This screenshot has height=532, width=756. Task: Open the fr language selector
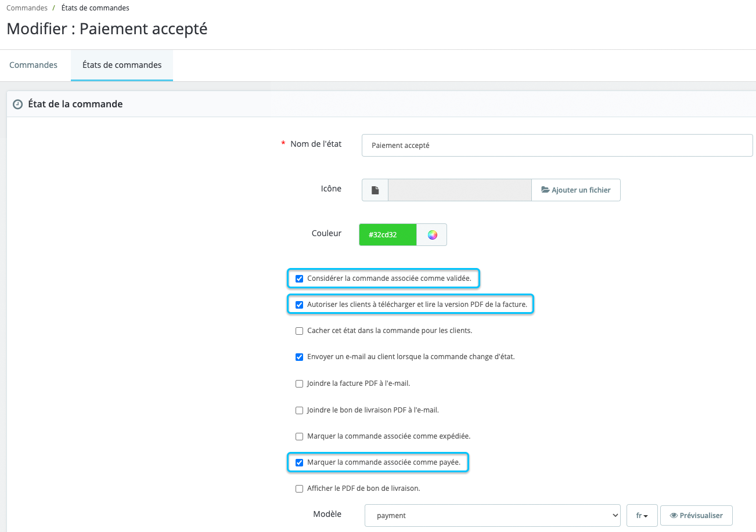pyautogui.click(x=642, y=515)
